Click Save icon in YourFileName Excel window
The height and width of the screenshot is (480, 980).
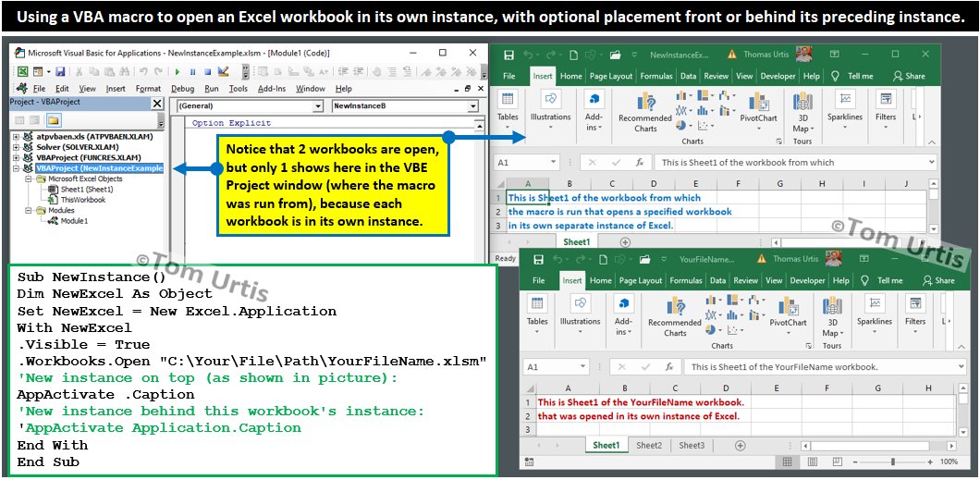pyautogui.click(x=538, y=259)
